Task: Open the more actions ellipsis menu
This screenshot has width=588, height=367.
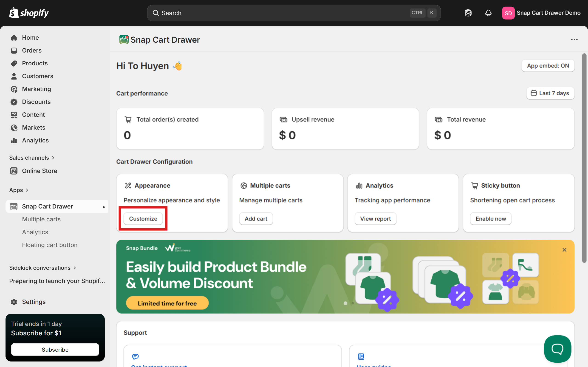Action: [x=574, y=39]
